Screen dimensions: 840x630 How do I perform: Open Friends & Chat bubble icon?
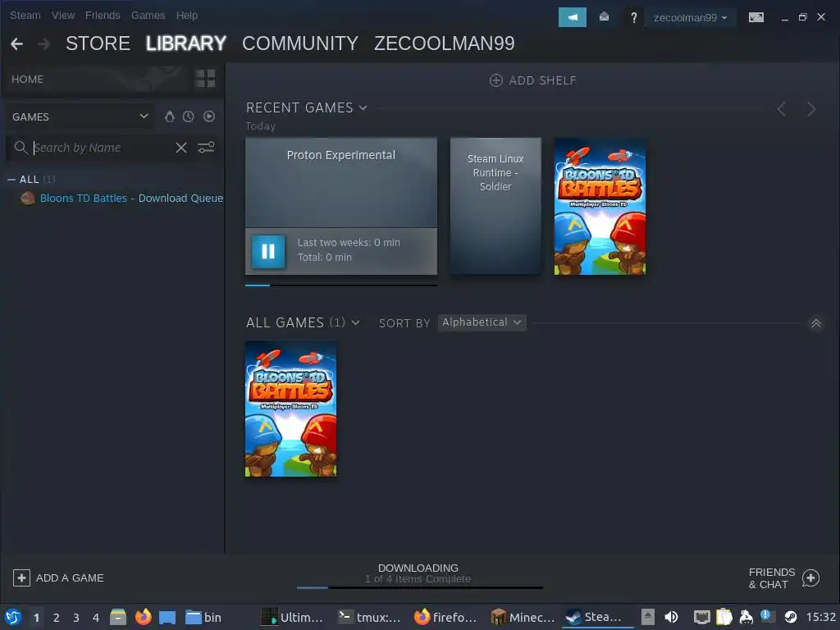tap(810, 578)
